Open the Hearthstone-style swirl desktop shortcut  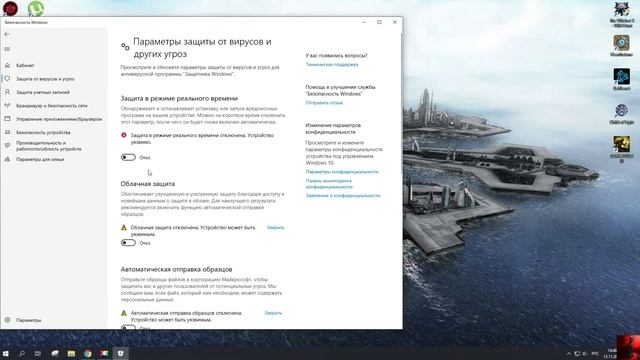(622, 43)
